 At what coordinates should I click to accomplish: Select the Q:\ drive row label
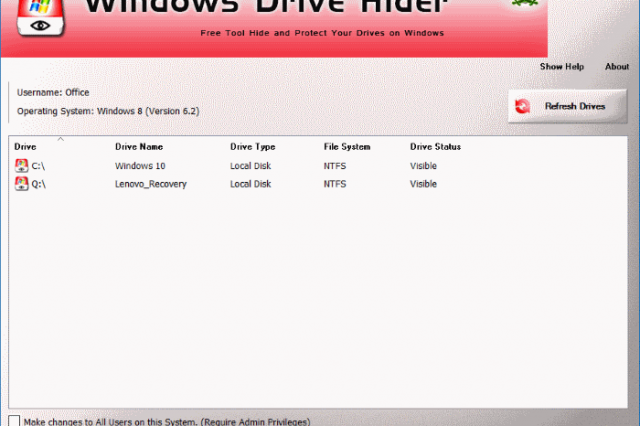click(39, 184)
